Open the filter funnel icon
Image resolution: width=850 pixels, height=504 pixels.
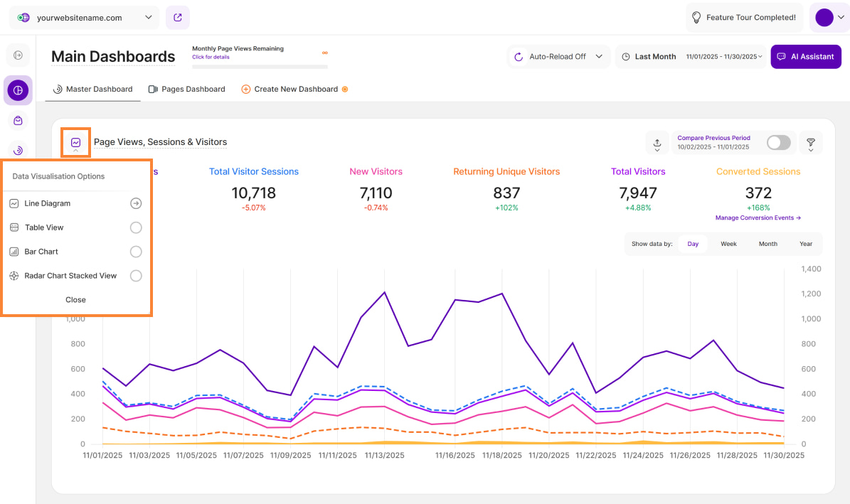810,143
